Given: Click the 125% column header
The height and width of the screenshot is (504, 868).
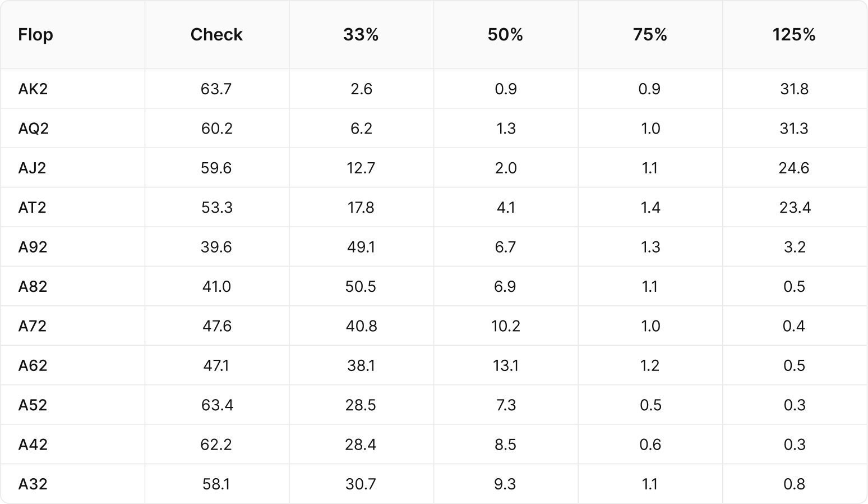Looking at the screenshot, I should (794, 35).
